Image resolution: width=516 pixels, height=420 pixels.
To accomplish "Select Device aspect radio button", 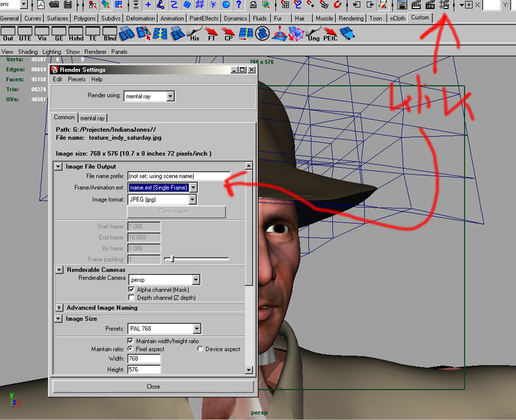I will tap(200, 348).
